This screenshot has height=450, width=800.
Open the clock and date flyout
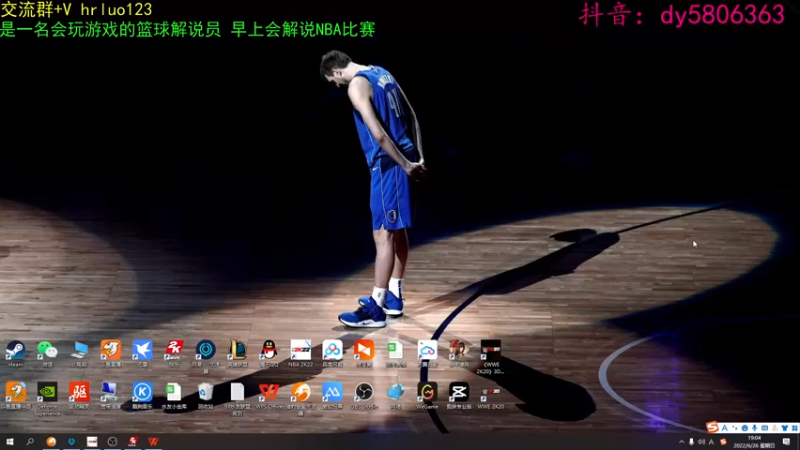point(754,442)
